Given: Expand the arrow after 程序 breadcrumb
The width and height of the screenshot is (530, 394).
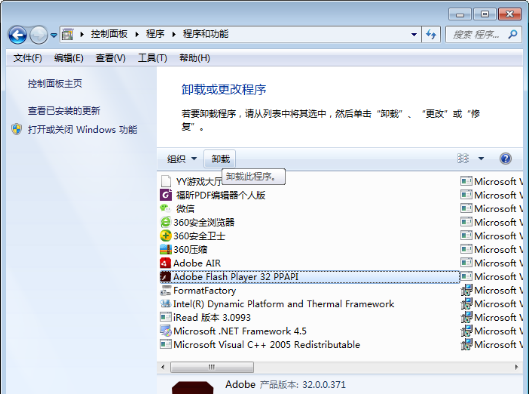Looking at the screenshot, I should 174,34.
